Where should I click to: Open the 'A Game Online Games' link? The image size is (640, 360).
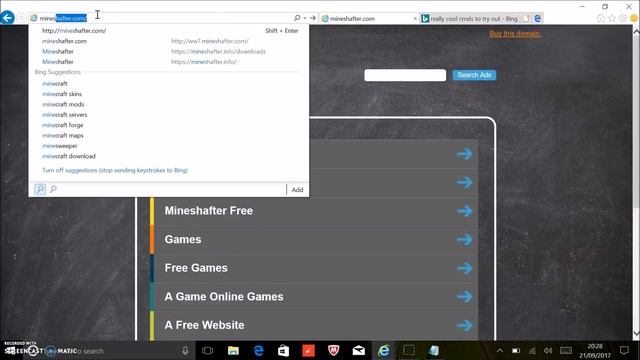click(224, 297)
